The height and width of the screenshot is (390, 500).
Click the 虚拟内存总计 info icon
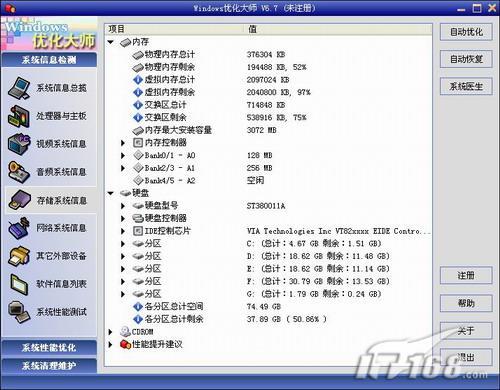(x=138, y=80)
